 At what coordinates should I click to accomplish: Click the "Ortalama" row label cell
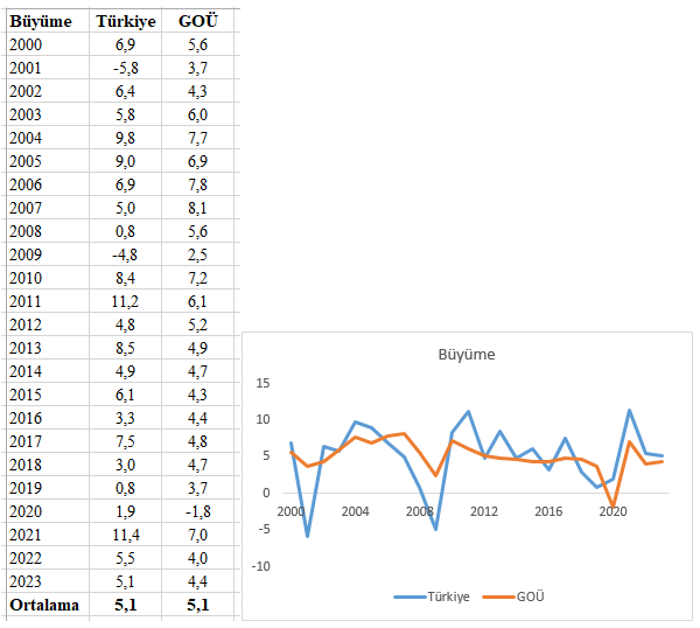point(43,605)
